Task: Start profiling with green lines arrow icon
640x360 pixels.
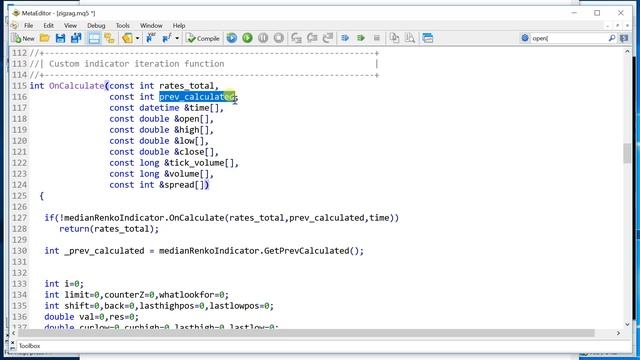Action: click(360, 38)
